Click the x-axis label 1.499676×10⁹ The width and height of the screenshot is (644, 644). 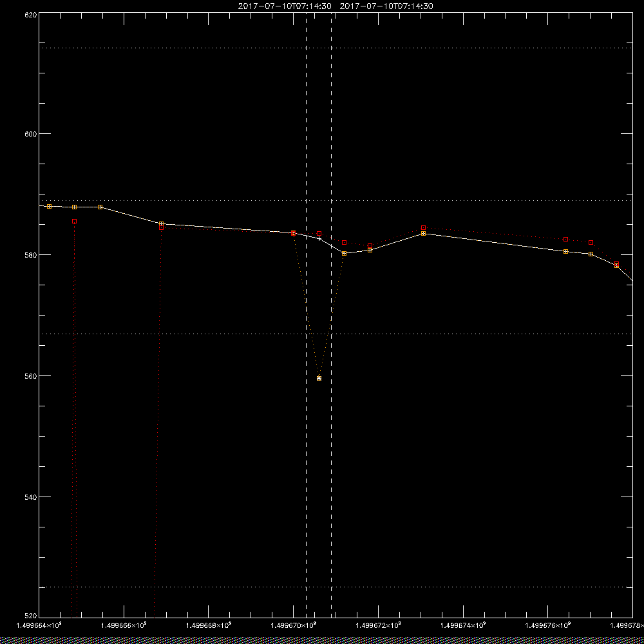(548, 625)
